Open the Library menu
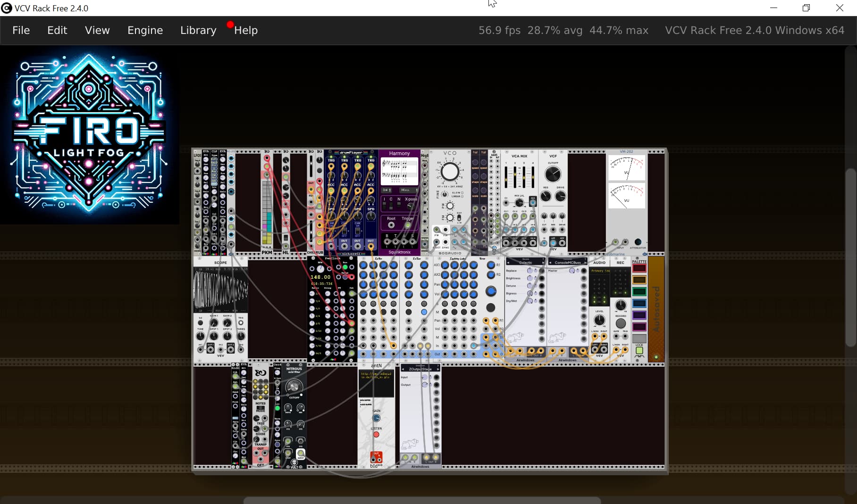This screenshot has height=504, width=857. [x=198, y=30]
